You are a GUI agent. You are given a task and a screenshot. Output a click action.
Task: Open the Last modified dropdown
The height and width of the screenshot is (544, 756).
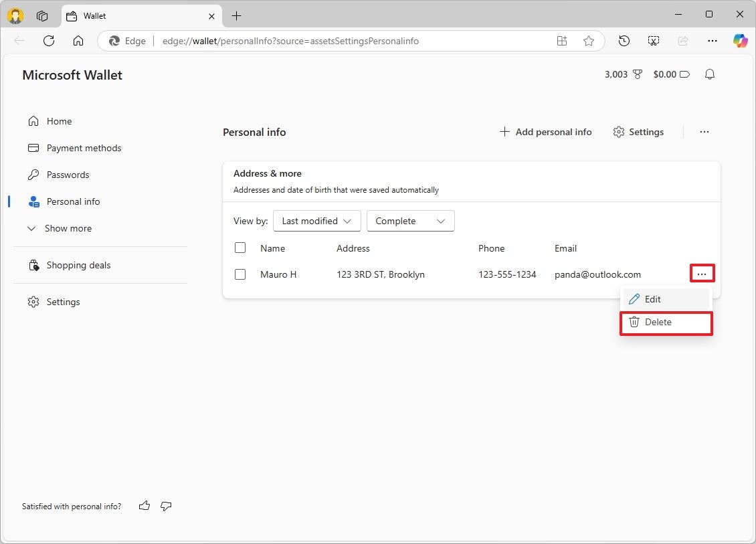click(x=316, y=221)
